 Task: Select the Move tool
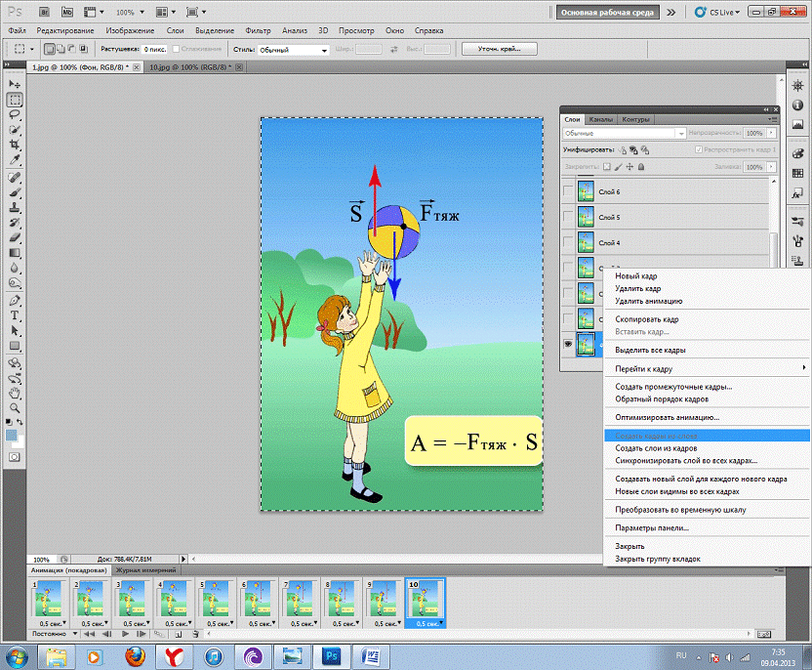15,85
